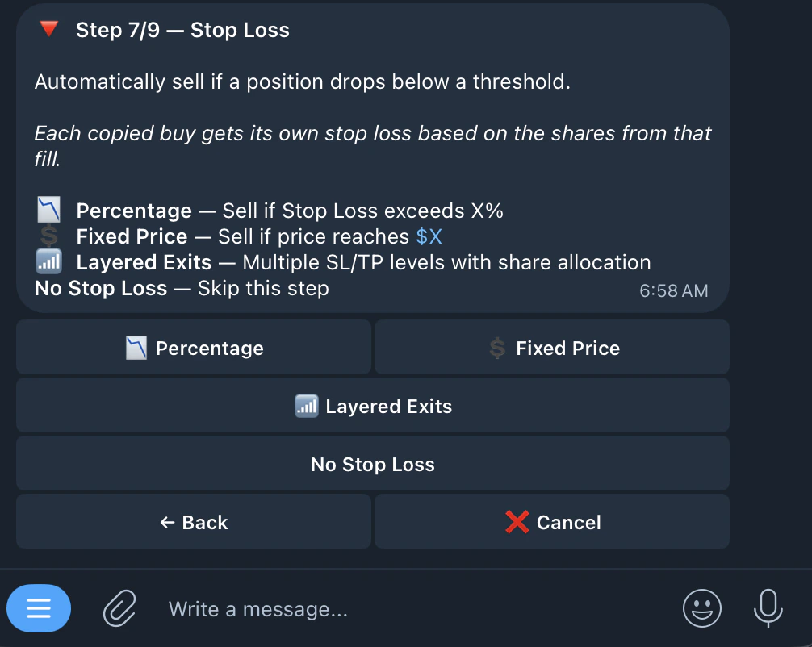
Task: Skip this step with No Stop Loss
Action: (373, 464)
